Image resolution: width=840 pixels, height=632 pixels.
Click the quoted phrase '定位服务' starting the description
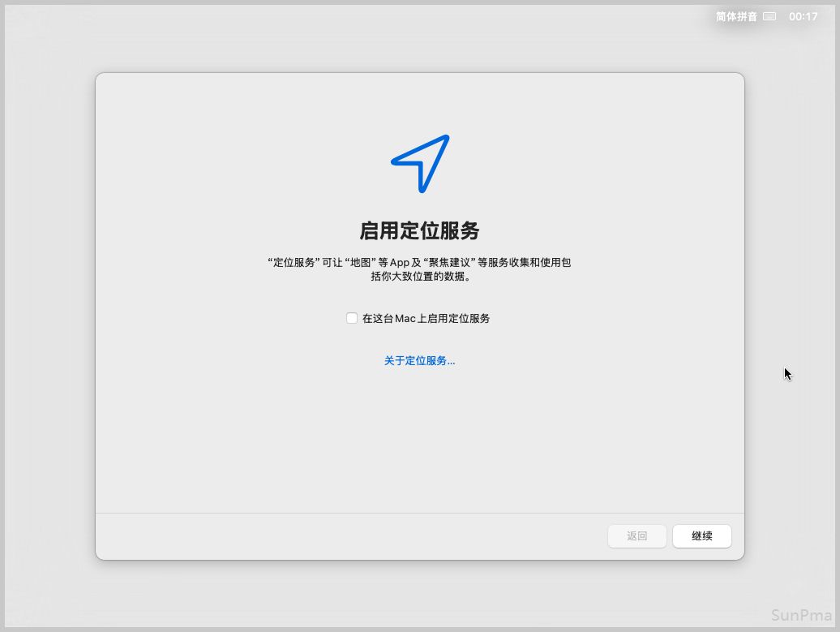(x=292, y=263)
